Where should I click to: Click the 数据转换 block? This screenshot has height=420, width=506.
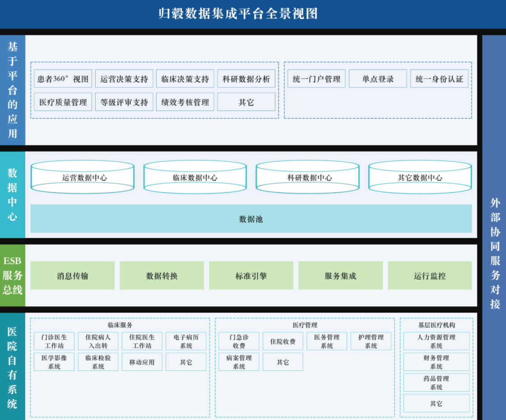click(x=162, y=276)
